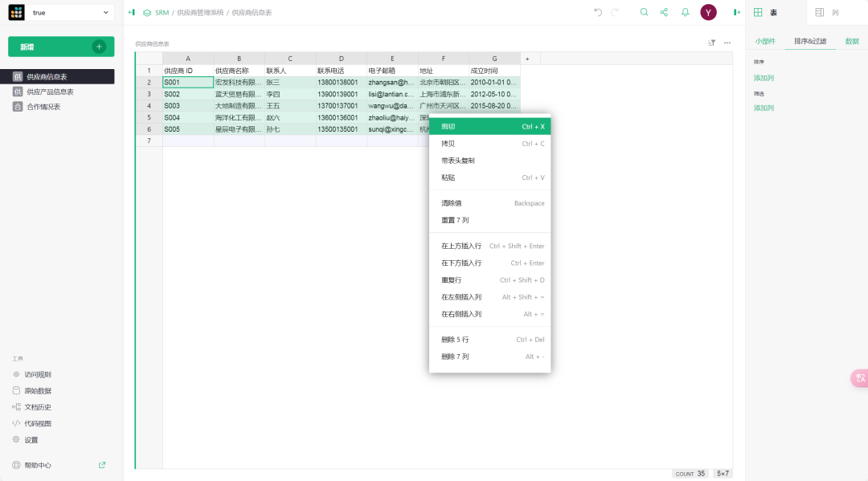
Task: Collapse the right side panel toggle
Action: click(737, 12)
